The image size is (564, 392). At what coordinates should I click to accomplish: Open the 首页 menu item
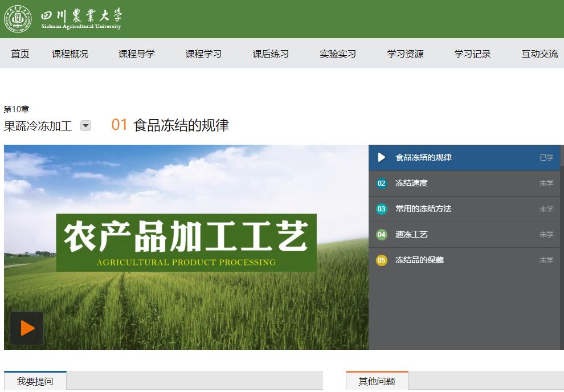(x=20, y=54)
